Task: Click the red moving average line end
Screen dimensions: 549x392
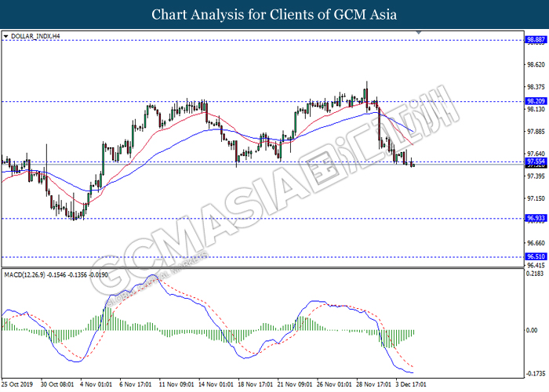Action: 413,144
